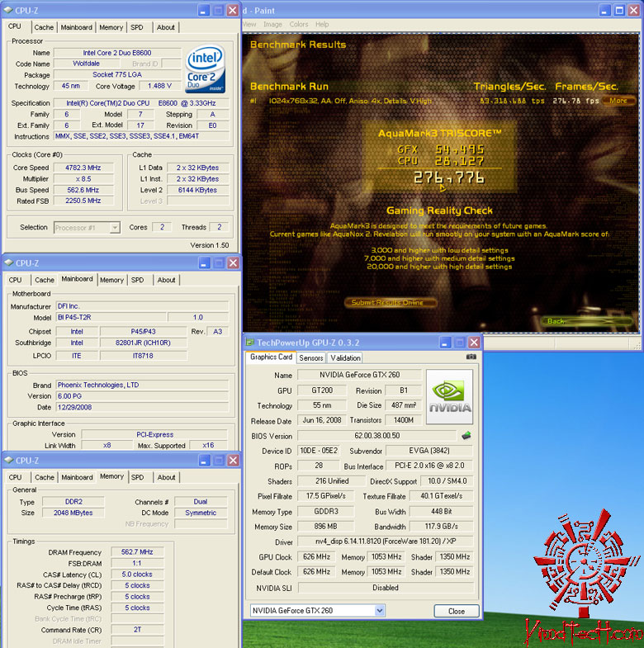Open the graphics card selector dropdown in GPU-Z
This screenshot has height=648, width=644.
pyautogui.click(x=380, y=610)
